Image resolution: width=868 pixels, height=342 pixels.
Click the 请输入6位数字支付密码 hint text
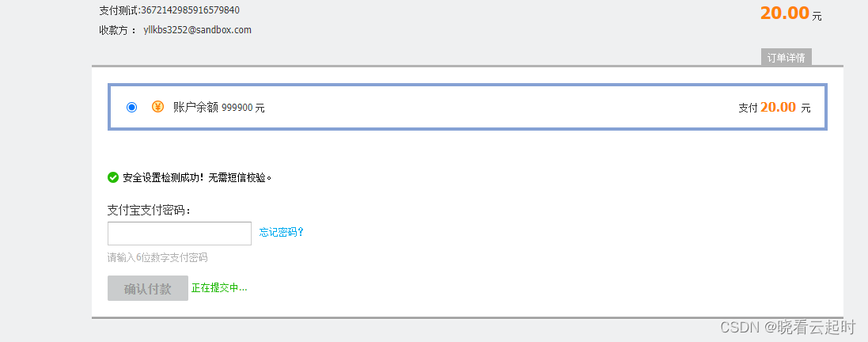click(x=157, y=258)
